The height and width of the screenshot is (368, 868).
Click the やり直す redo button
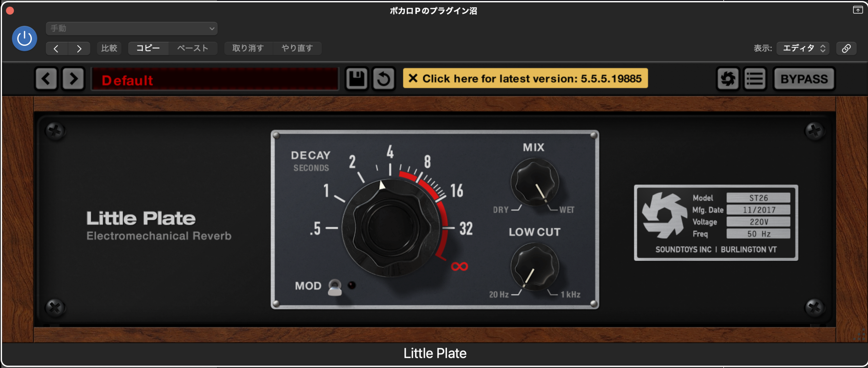(x=297, y=48)
